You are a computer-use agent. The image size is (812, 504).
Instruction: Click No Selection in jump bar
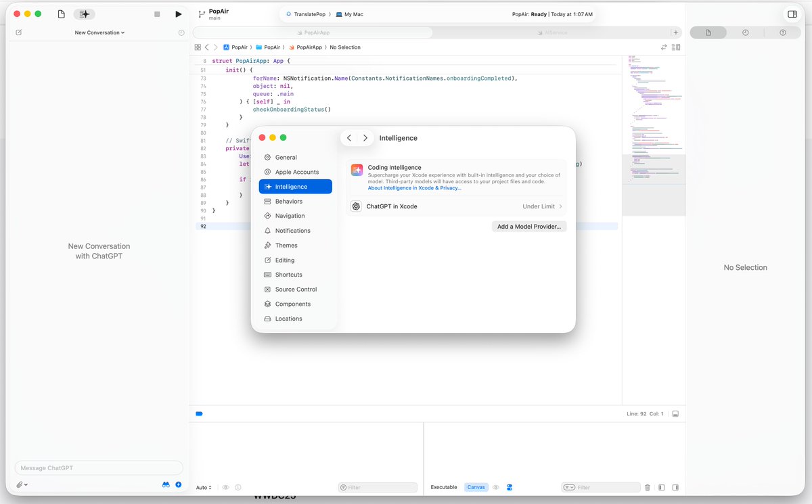coord(345,47)
